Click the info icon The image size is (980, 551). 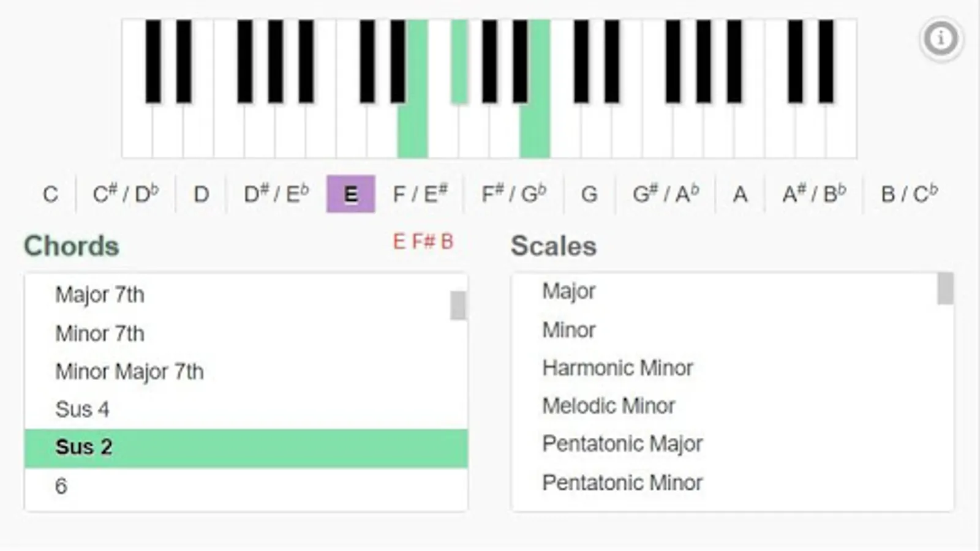coord(941,39)
